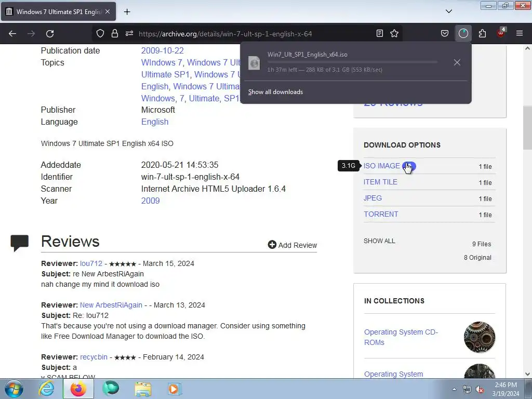
Task: Open the 2009-10-22 publication date link
Action: coord(162,50)
